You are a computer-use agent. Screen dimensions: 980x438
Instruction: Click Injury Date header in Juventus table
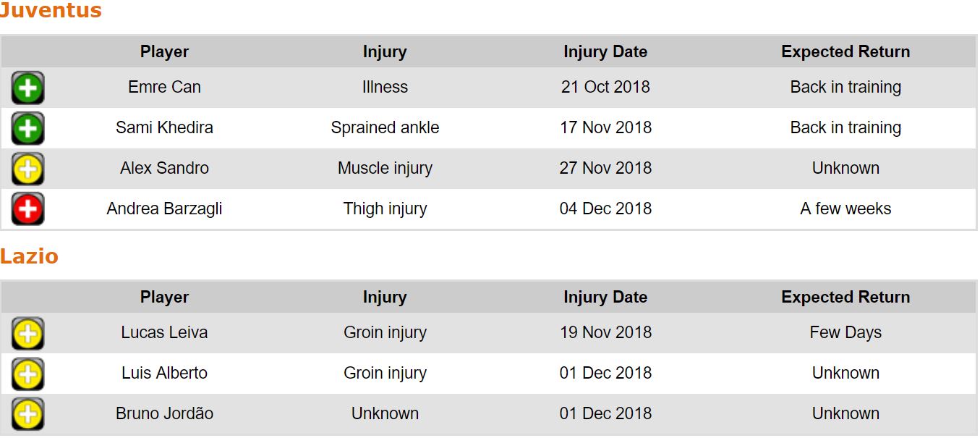[x=605, y=52]
